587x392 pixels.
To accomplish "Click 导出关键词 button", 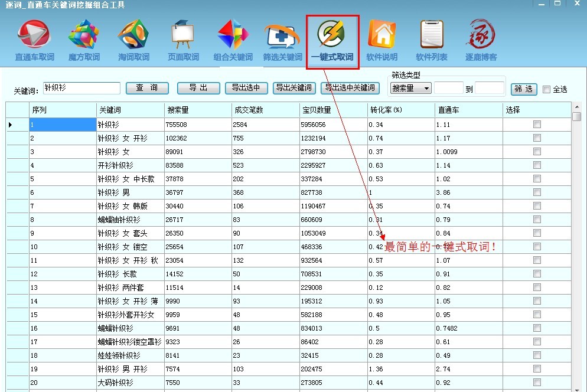I will pyautogui.click(x=294, y=88).
